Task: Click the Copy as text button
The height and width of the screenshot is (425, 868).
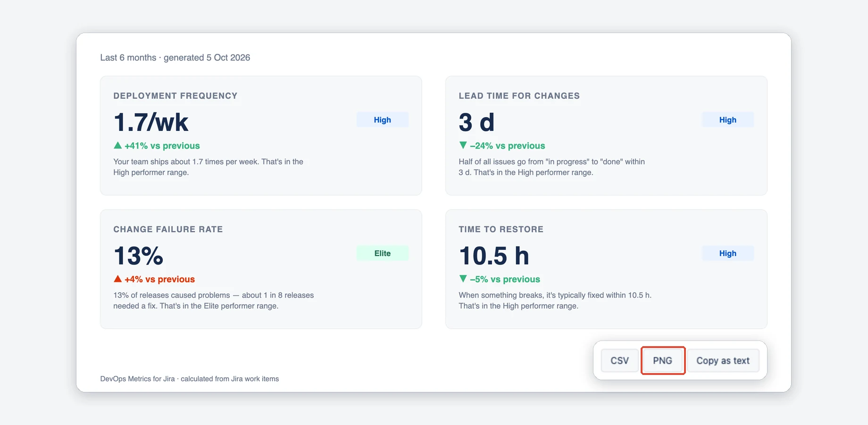Action: click(x=723, y=361)
